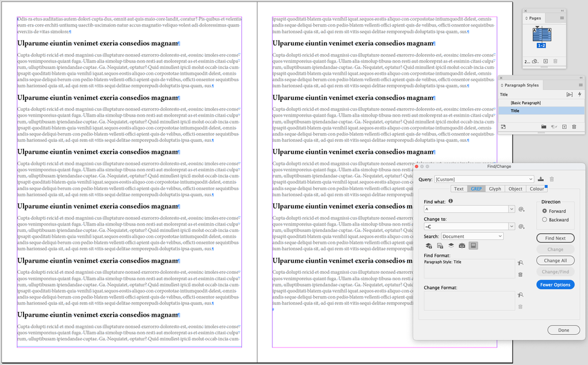This screenshot has width=588, height=365.
Task: Toggle Include Master Pages option
Action: [462, 245]
